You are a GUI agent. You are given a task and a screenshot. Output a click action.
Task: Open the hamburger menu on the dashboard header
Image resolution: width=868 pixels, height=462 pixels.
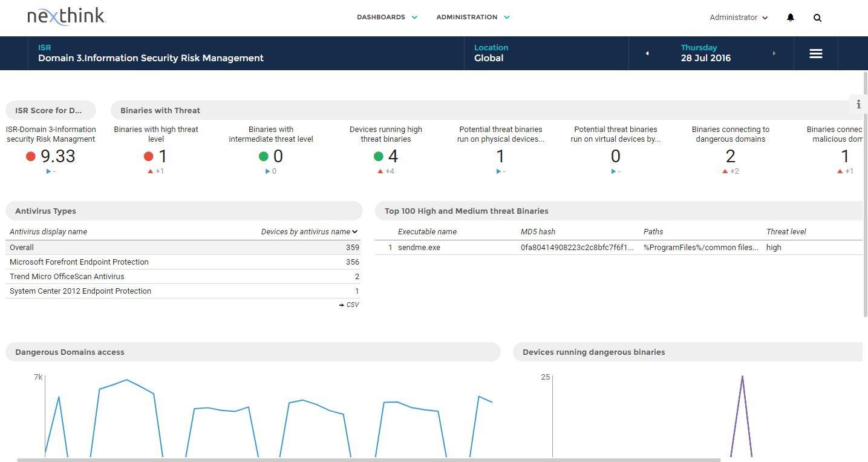pyautogui.click(x=815, y=53)
